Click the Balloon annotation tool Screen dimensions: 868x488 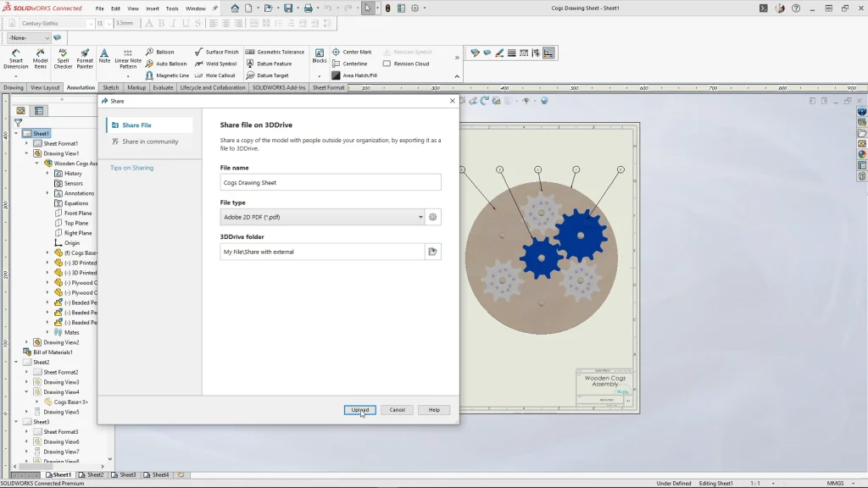point(159,52)
